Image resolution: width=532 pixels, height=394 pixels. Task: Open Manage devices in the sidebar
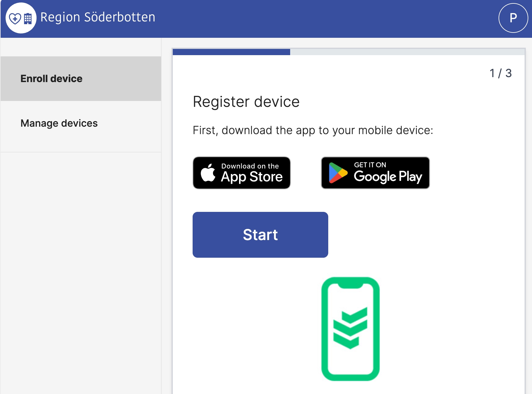click(x=59, y=123)
